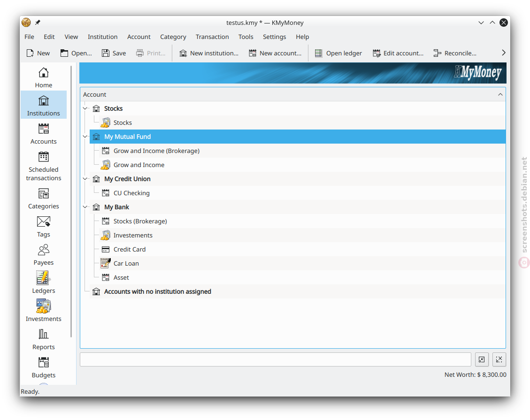Add a New account... from toolbar
The height and width of the screenshot is (420, 530).
coord(275,53)
